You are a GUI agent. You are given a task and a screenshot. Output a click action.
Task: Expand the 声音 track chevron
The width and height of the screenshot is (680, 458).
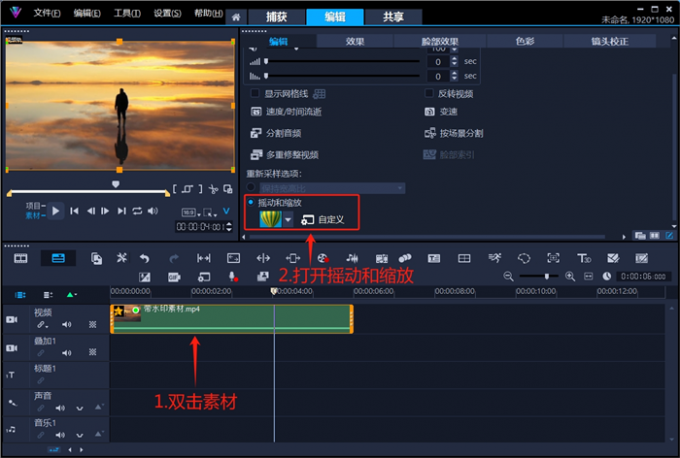point(80,409)
